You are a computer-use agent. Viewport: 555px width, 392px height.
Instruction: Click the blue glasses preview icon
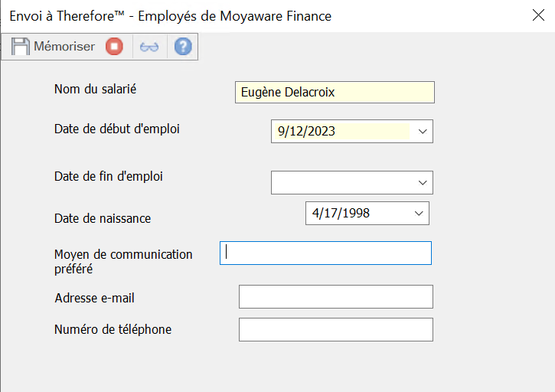point(149,47)
